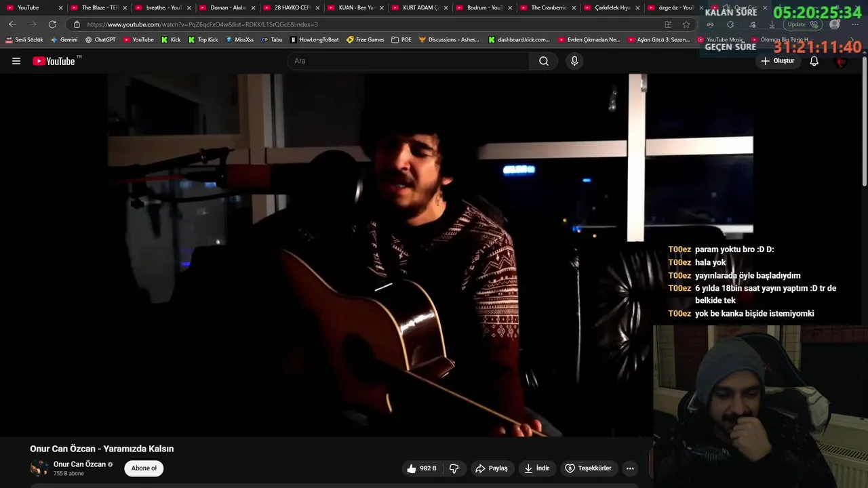The height and width of the screenshot is (488, 868).
Task: Close the first YouTube tab
Action: click(60, 7)
